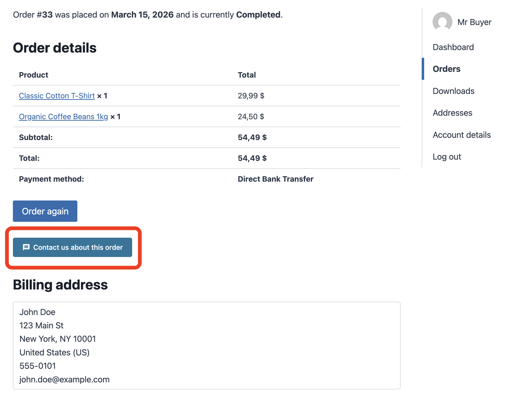This screenshot has height=400, width=532.
Task: Click the Total amount 54,49 $
Action: [252, 158]
